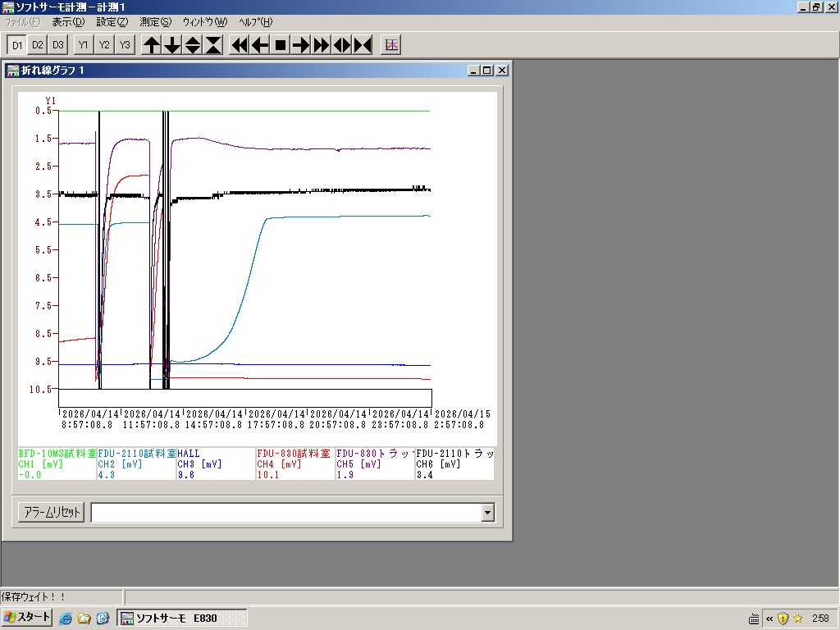Click the double-left rewind arrow icon
Screen dimensions: 840x630
(x=240, y=45)
